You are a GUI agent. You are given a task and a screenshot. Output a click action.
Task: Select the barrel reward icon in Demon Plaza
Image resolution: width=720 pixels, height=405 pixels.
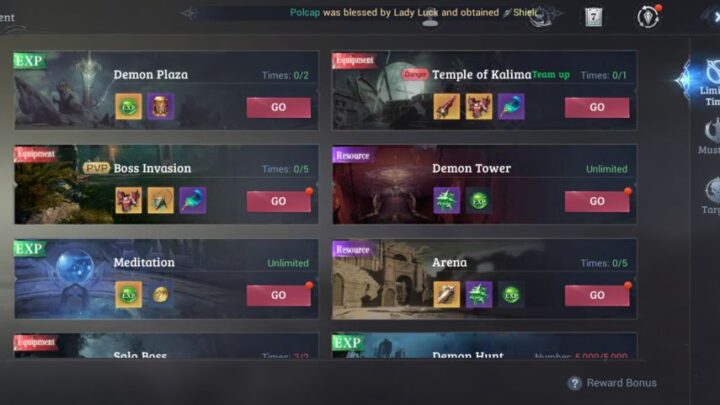160,107
